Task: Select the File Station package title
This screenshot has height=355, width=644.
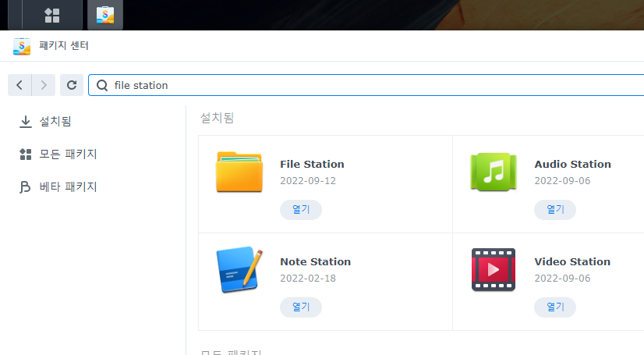Action: tap(312, 165)
